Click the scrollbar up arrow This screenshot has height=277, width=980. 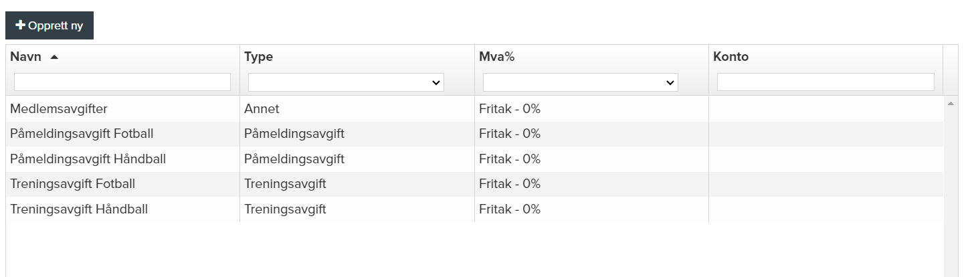(951, 104)
